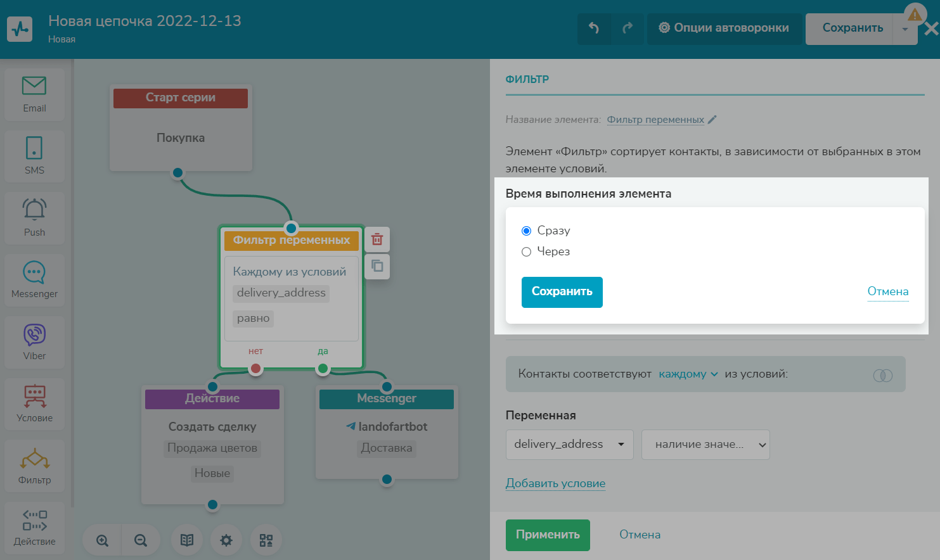Select the Messenger landofartbot block
Image resolution: width=940 pixels, height=560 pixels.
point(387,433)
